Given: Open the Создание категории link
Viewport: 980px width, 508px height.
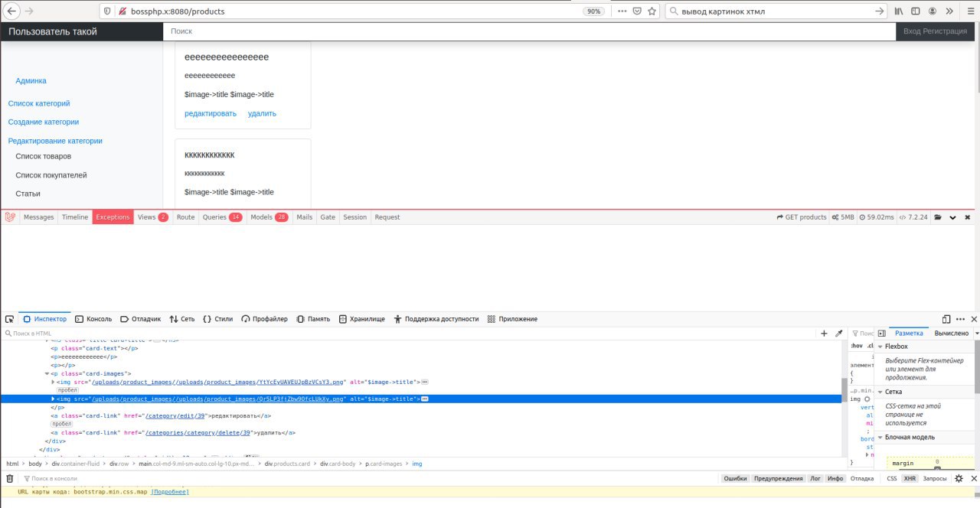Looking at the screenshot, I should click(x=44, y=122).
